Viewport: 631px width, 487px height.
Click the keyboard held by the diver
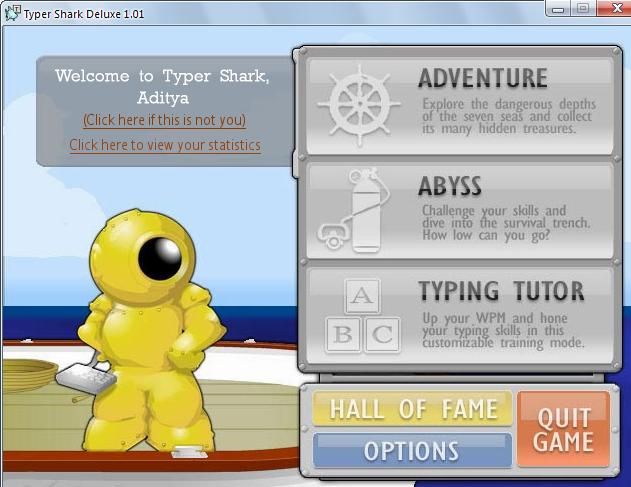point(86,378)
